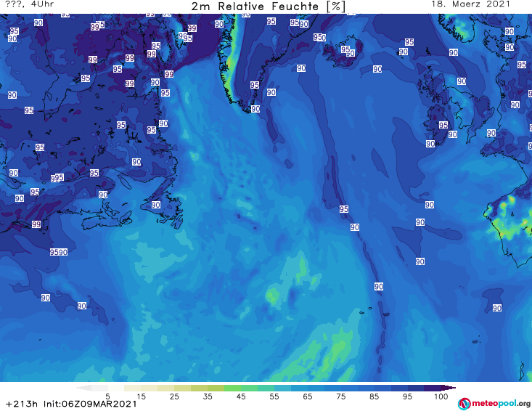Pick the dark purple arrow end of the color bar

449,388
